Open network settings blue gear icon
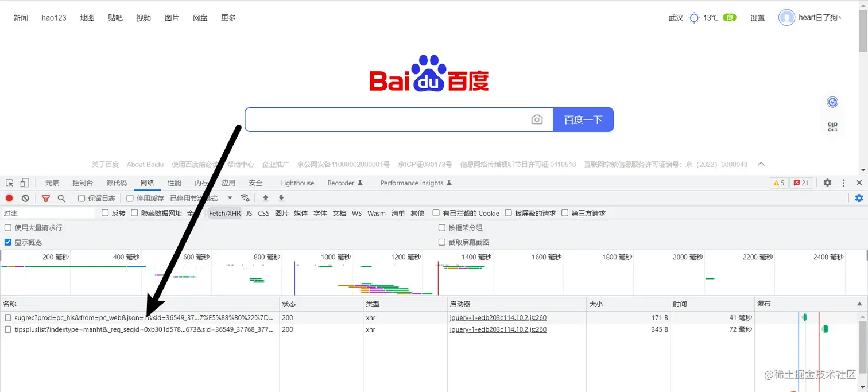This screenshot has height=392, width=868. [x=859, y=198]
